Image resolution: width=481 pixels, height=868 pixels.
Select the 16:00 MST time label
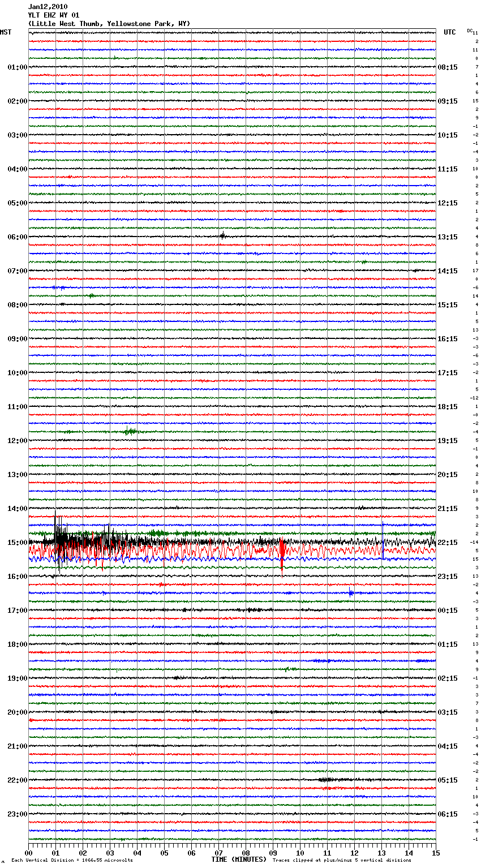tap(18, 577)
